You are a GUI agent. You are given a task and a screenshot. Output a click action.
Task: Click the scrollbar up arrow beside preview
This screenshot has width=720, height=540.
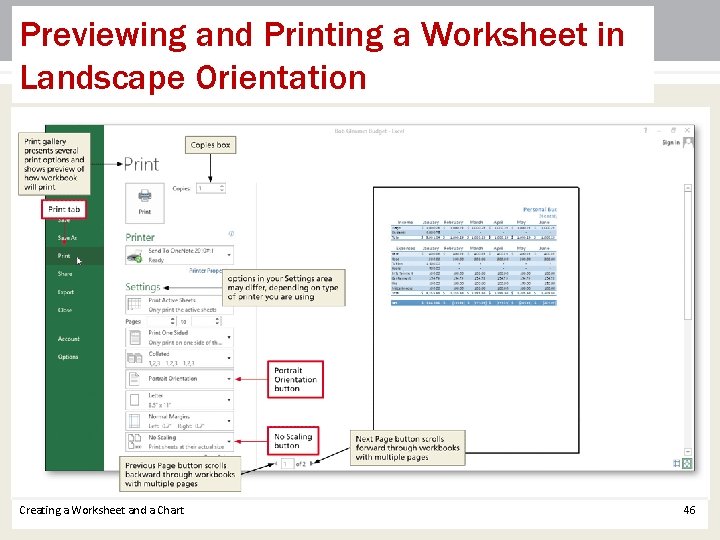pos(687,188)
